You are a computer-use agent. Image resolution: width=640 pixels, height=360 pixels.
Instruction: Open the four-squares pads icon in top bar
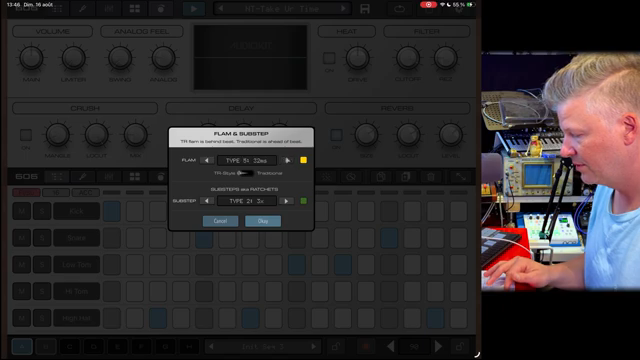click(x=135, y=9)
